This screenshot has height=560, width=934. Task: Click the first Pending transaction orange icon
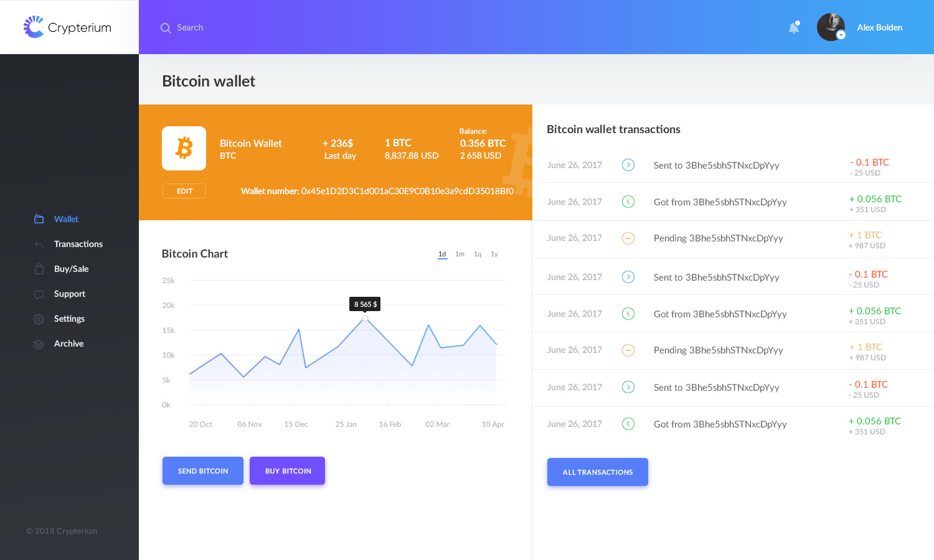(628, 238)
